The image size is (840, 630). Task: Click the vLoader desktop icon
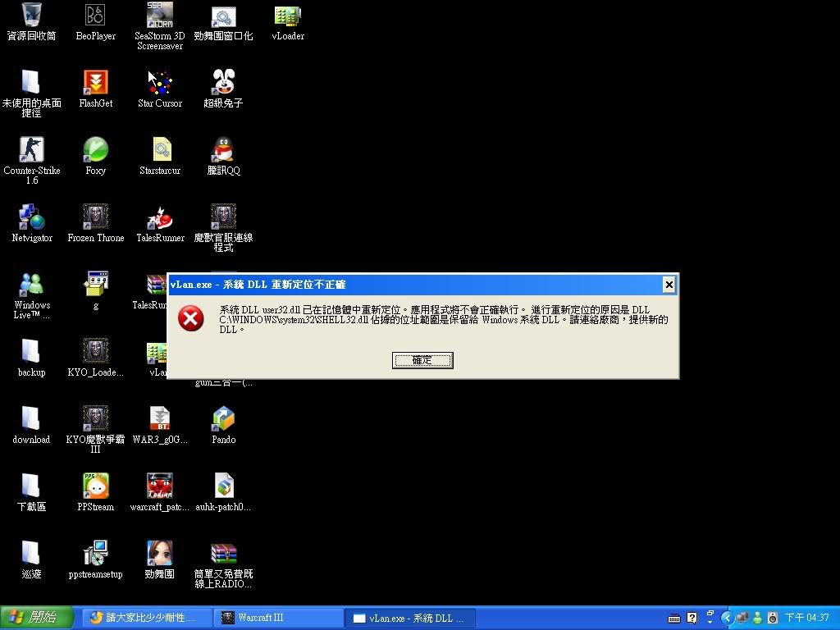pos(287,15)
